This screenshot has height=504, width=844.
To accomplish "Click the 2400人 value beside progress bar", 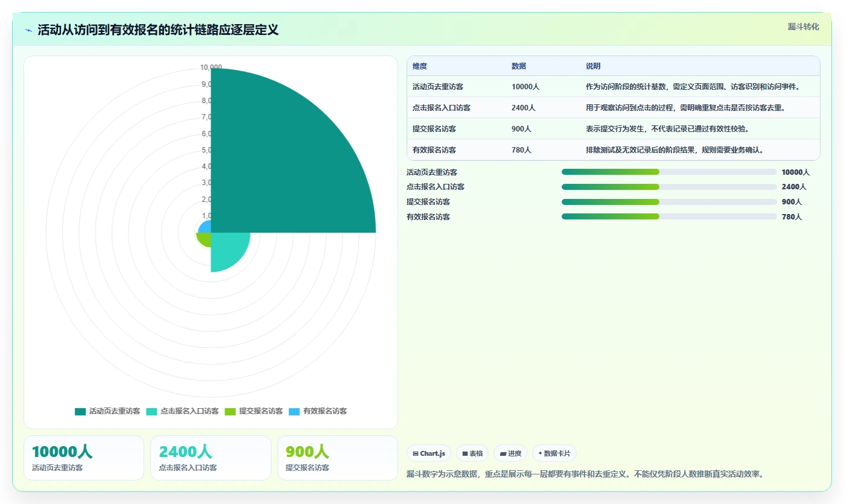I will (x=794, y=187).
